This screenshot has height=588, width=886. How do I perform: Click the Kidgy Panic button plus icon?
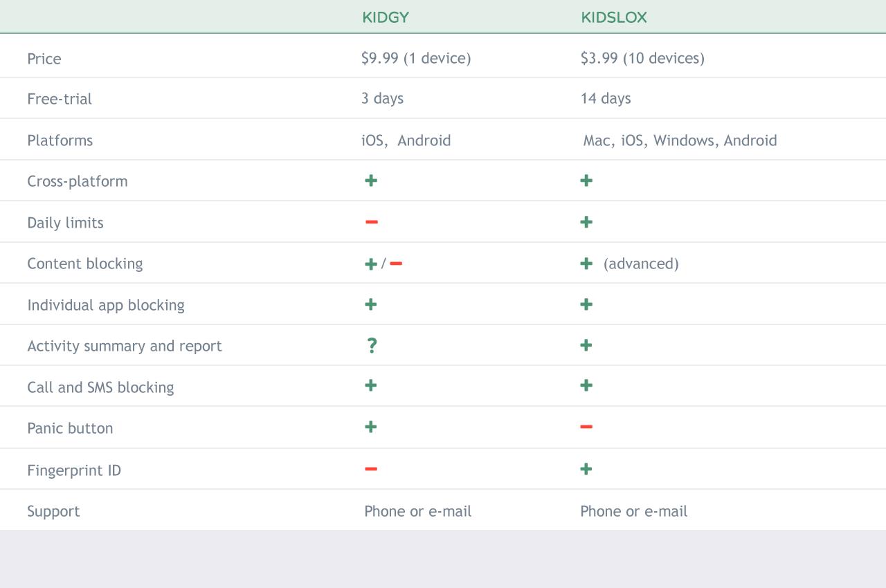371,427
